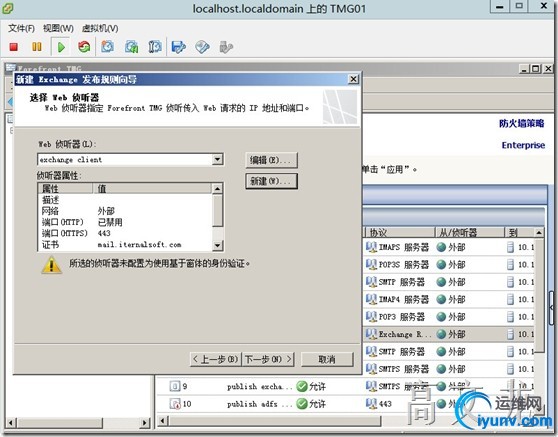Click the USB device toolbar icon
Viewport: 558px width, 437px height.
(226, 47)
